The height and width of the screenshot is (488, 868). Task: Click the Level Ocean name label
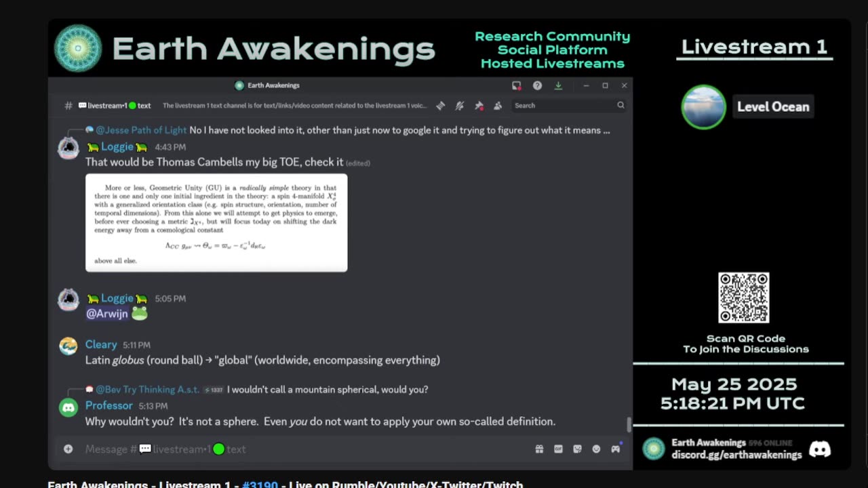[773, 107]
